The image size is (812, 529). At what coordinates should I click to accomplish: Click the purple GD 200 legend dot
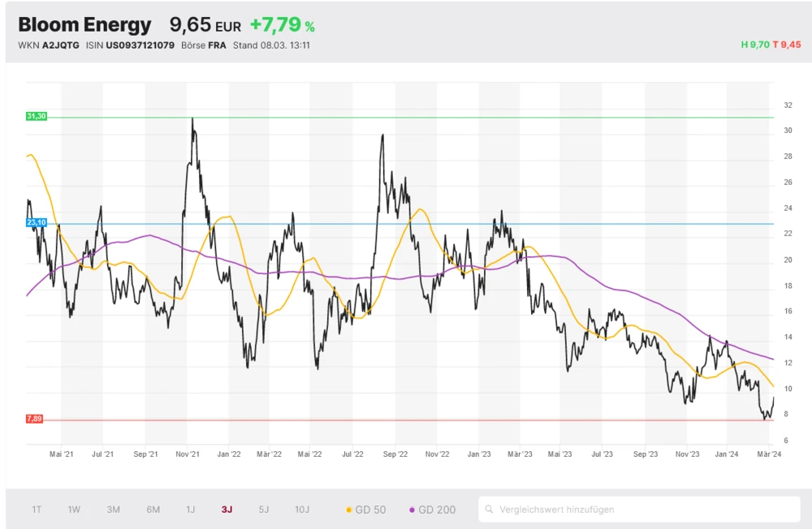[412, 510]
